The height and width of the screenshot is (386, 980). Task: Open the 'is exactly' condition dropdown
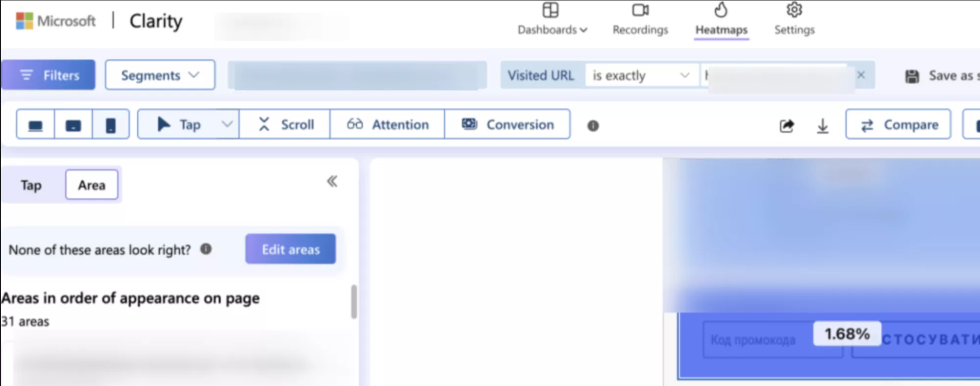[x=641, y=75]
